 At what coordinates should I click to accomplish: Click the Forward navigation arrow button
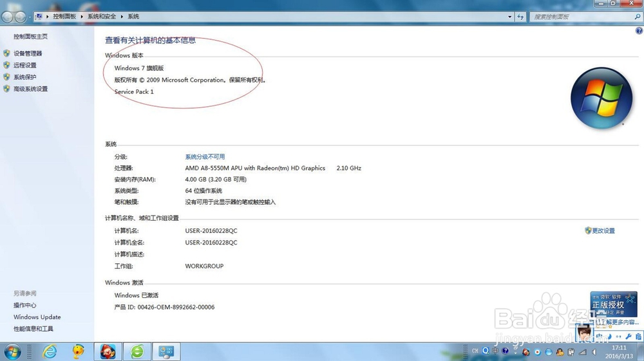click(20, 17)
